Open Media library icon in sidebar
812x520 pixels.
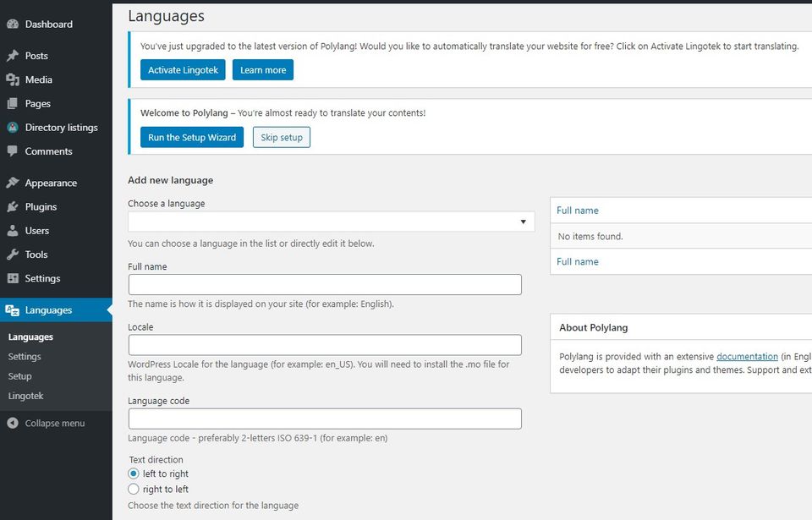click(13, 79)
